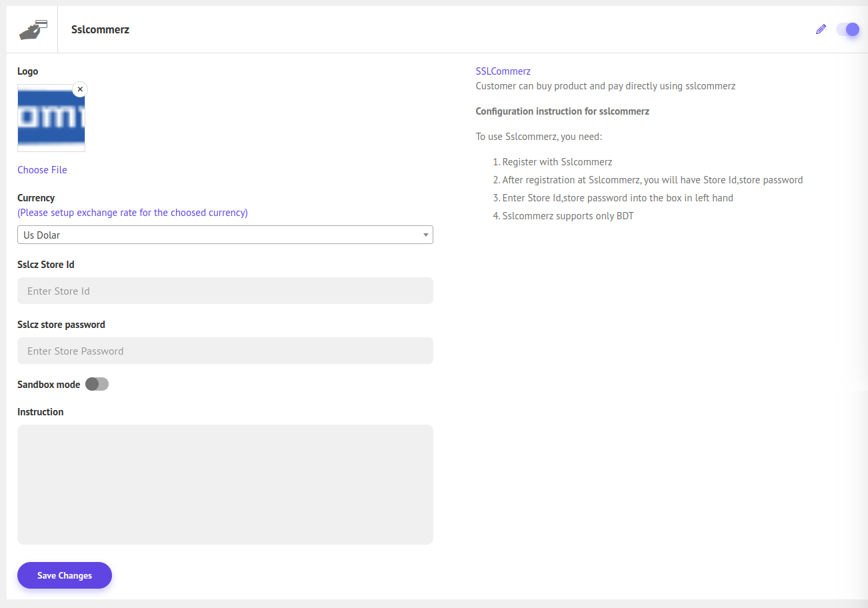The height and width of the screenshot is (608, 868).
Task: Click the Choose File link
Action: click(42, 170)
